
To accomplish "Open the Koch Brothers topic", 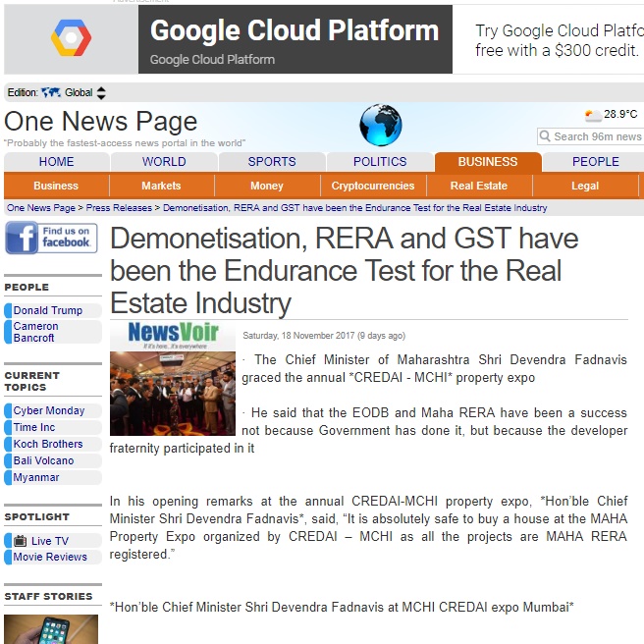I will click(x=48, y=444).
